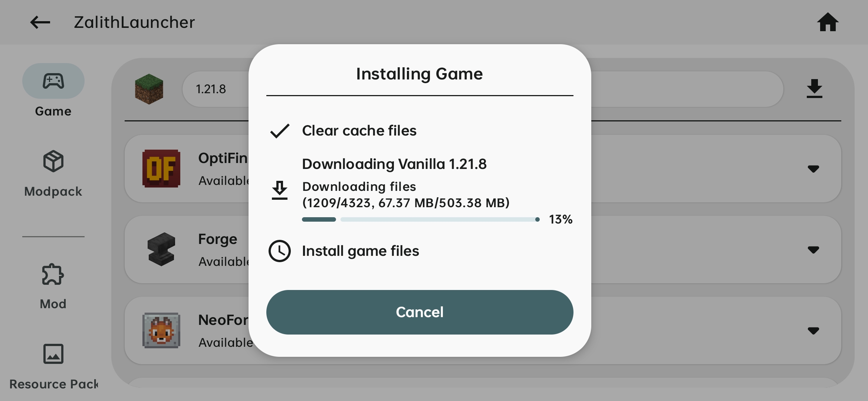Screen dimensions: 868x401
Task: Toggle the Clear cache files checkmark
Action: tap(280, 131)
